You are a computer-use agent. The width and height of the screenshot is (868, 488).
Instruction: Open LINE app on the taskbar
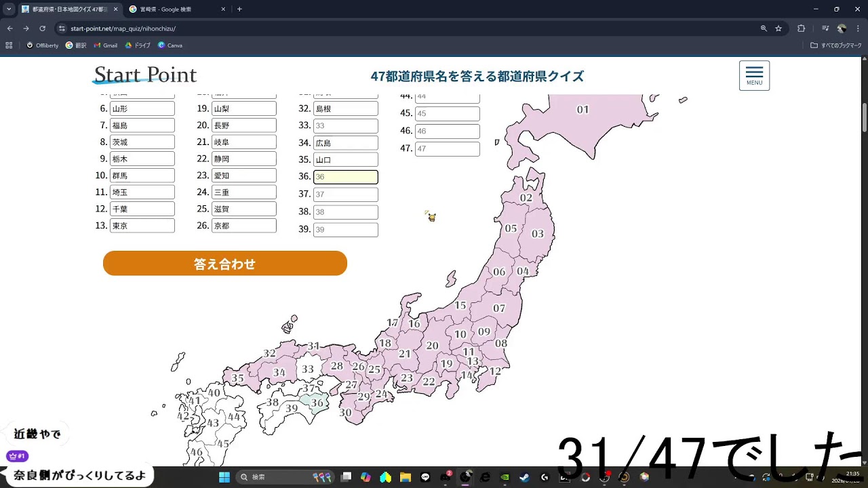(425, 477)
